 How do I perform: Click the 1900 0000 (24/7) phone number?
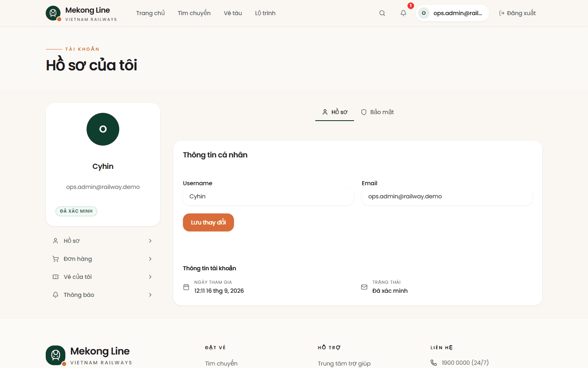pyautogui.click(x=465, y=363)
